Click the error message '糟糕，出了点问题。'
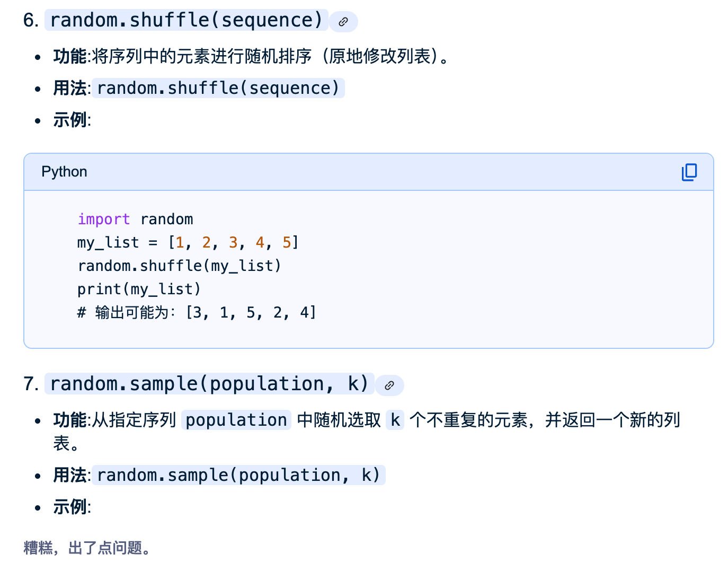This screenshot has width=728, height=562. click(88, 548)
